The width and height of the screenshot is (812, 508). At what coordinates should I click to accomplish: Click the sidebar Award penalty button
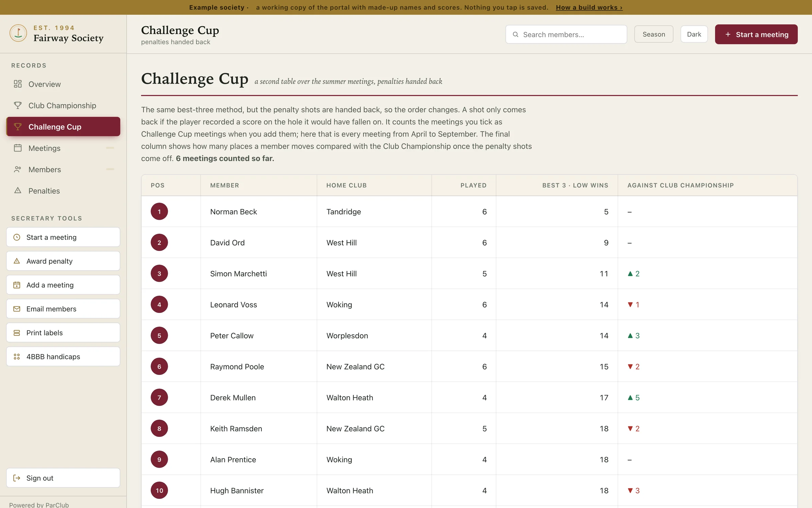tap(63, 261)
